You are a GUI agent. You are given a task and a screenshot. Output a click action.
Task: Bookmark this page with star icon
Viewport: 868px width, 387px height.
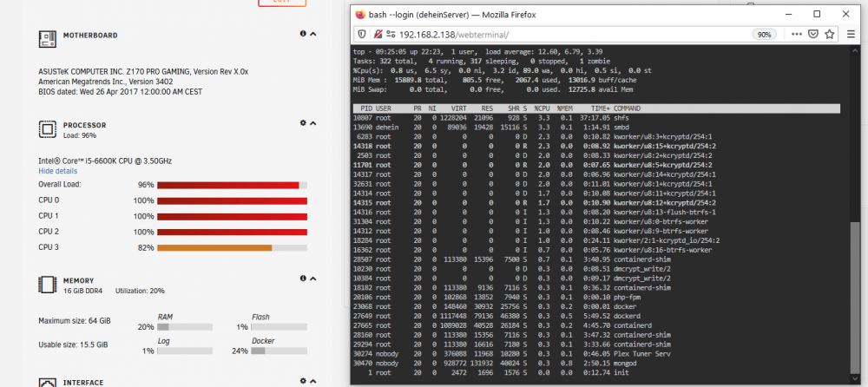(x=829, y=35)
